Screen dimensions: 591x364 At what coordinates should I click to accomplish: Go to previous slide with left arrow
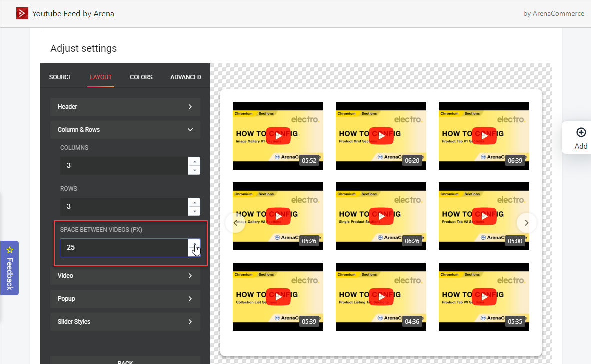click(x=235, y=223)
